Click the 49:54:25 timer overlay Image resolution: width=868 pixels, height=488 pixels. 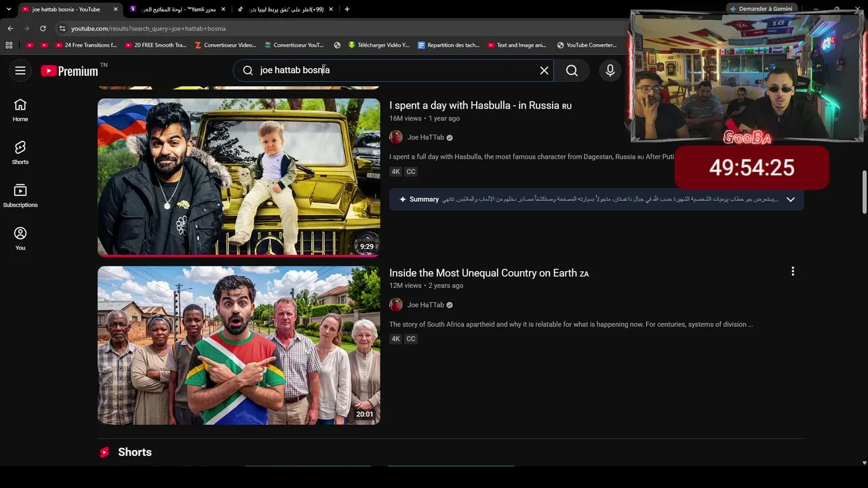[x=752, y=167]
